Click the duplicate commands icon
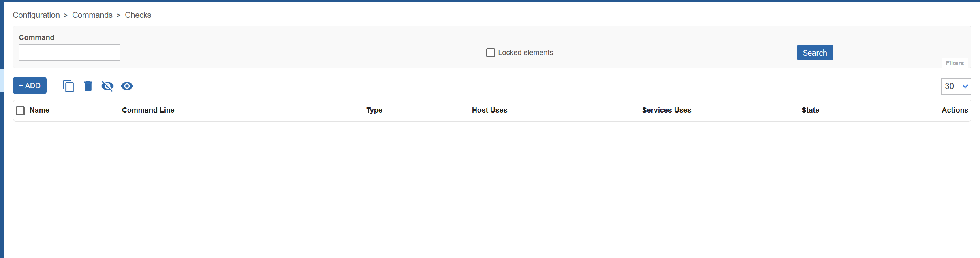The image size is (980, 258). [x=68, y=86]
